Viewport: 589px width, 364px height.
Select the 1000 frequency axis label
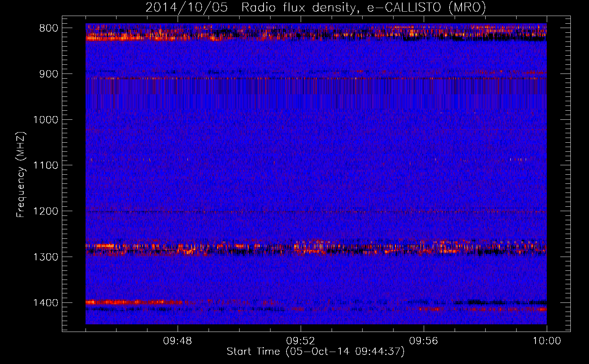46,120
